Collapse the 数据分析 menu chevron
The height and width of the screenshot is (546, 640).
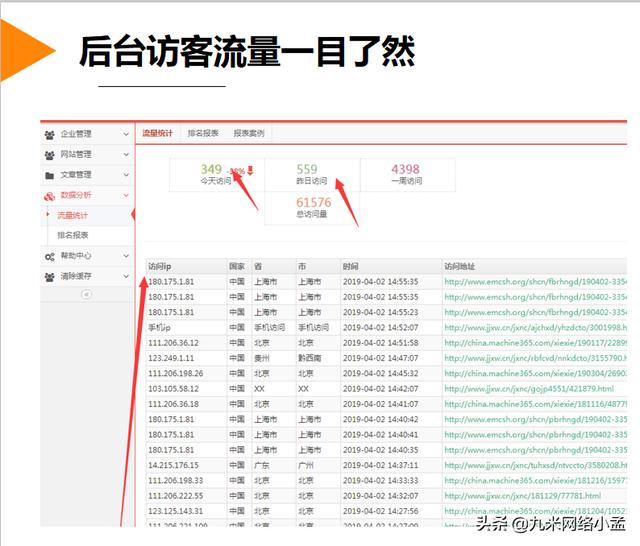[x=126, y=195]
